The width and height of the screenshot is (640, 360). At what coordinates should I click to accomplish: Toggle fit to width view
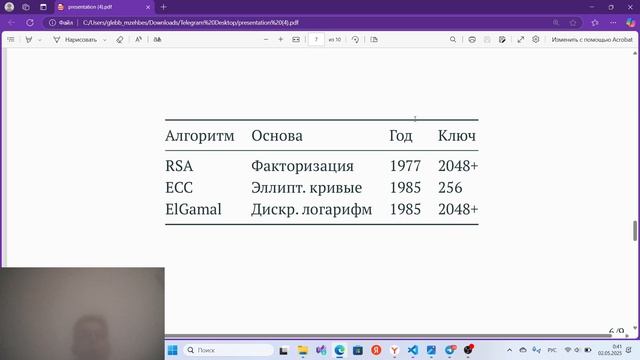click(296, 40)
